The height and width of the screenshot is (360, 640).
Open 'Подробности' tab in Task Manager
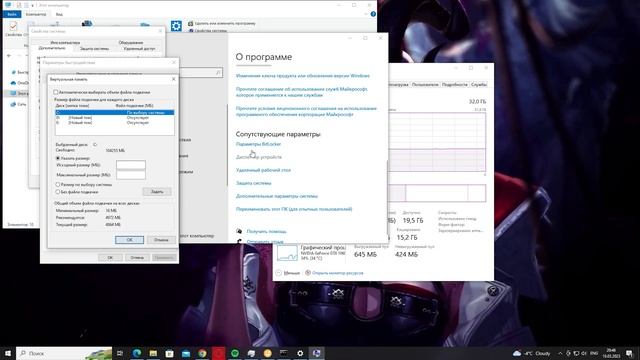pyautogui.click(x=454, y=84)
